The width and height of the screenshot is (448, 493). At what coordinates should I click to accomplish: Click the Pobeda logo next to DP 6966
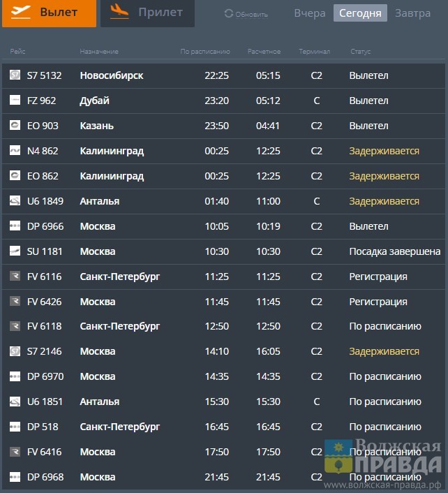coord(15,226)
